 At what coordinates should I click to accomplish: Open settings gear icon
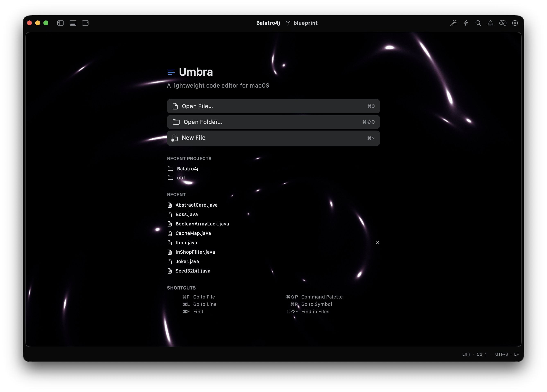coord(515,23)
